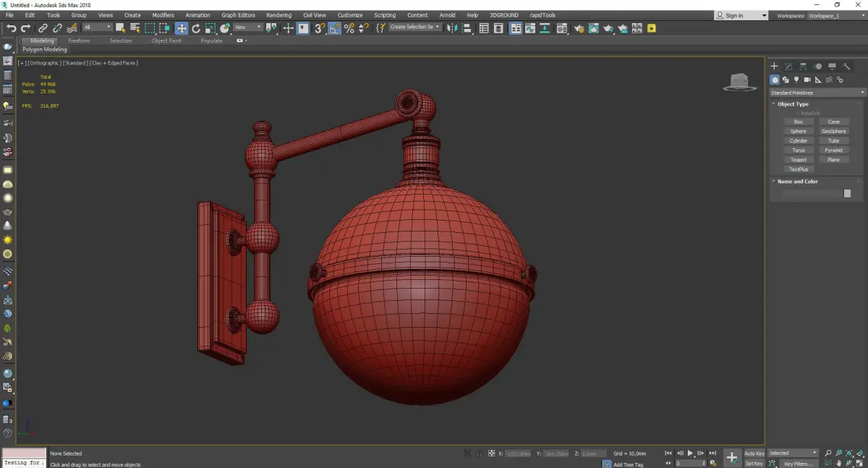Select the Cameras category icon

[807, 80]
